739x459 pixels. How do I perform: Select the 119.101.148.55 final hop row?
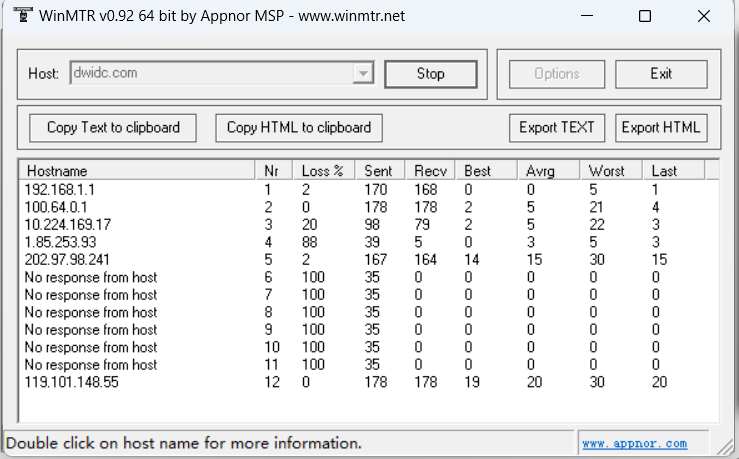pyautogui.click(x=369, y=382)
